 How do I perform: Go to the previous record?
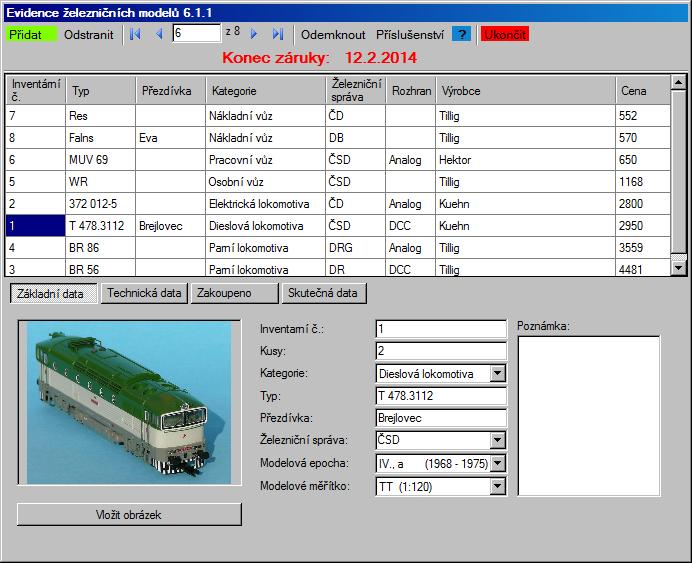click(x=158, y=34)
